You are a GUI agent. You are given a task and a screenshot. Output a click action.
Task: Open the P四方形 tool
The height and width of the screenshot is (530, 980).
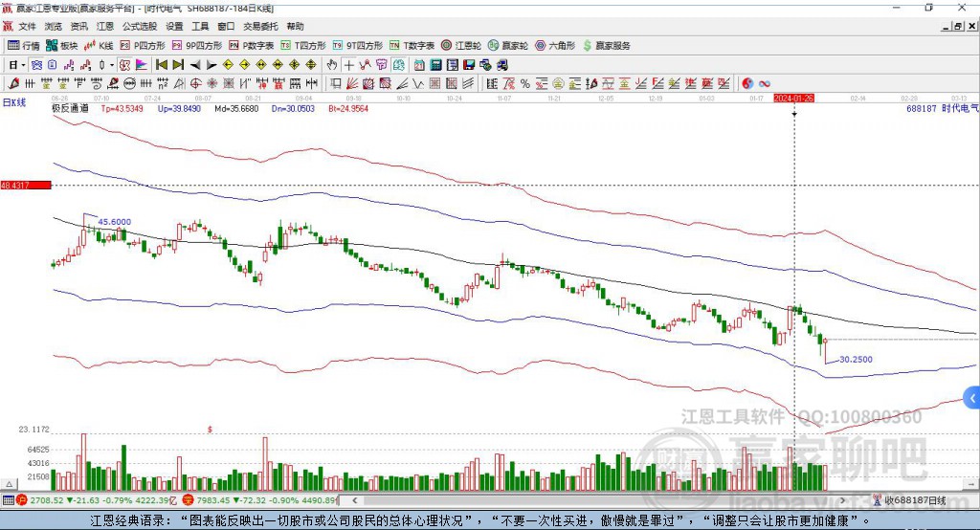click(143, 46)
